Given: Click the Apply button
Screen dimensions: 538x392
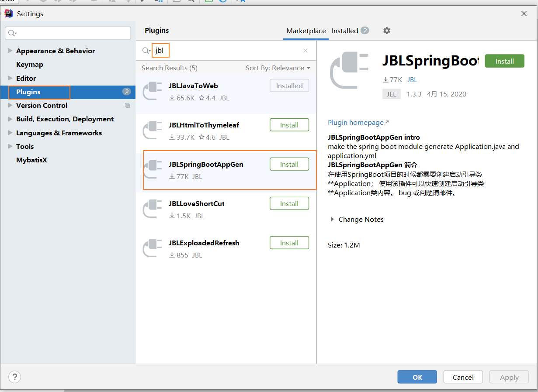Looking at the screenshot, I should (509, 377).
